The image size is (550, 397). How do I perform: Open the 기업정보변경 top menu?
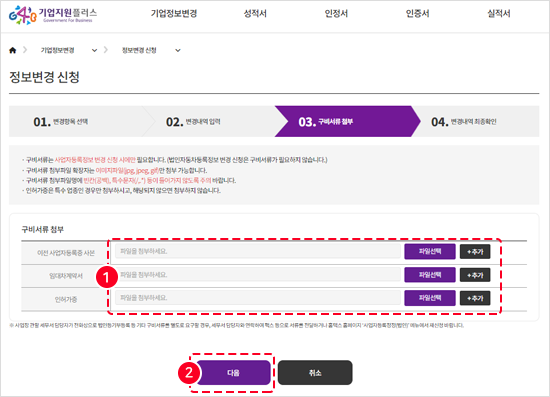(174, 13)
